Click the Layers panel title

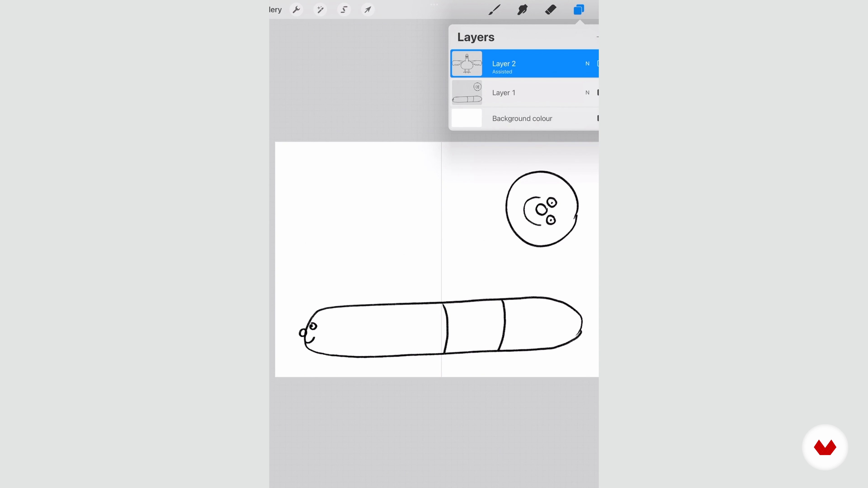(475, 37)
